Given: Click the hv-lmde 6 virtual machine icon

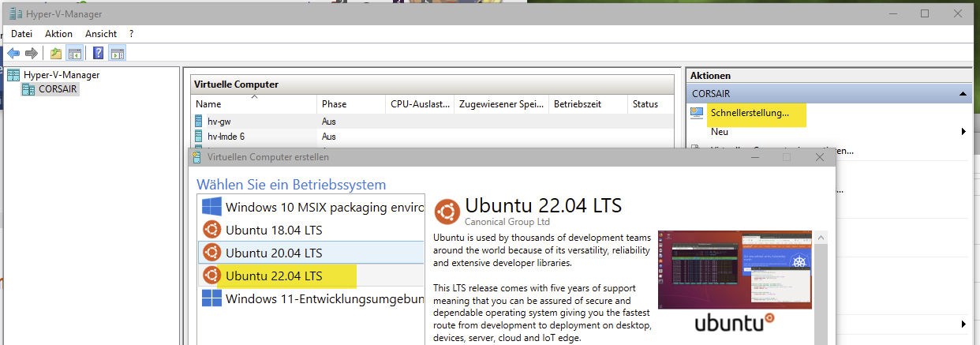Looking at the screenshot, I should (x=199, y=137).
